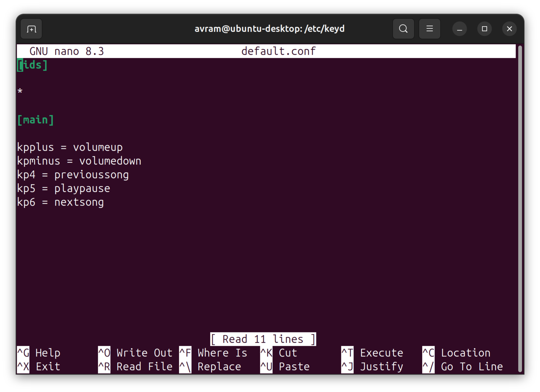This screenshot has height=392, width=540.
Task: Click the asterisk line under [ids]
Action: 20,92
